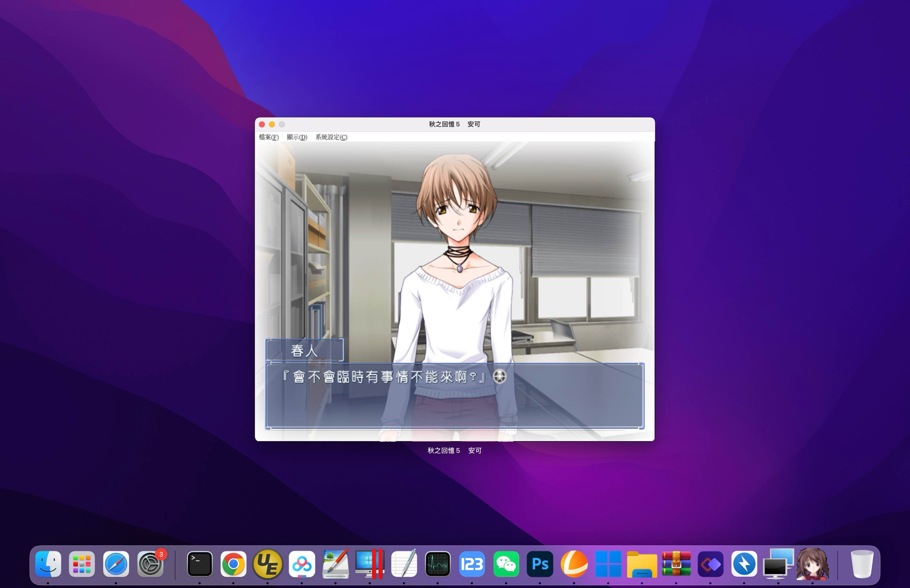Open Boot Camp paintbrush drive icon
The width and height of the screenshot is (910, 588).
[x=336, y=564]
